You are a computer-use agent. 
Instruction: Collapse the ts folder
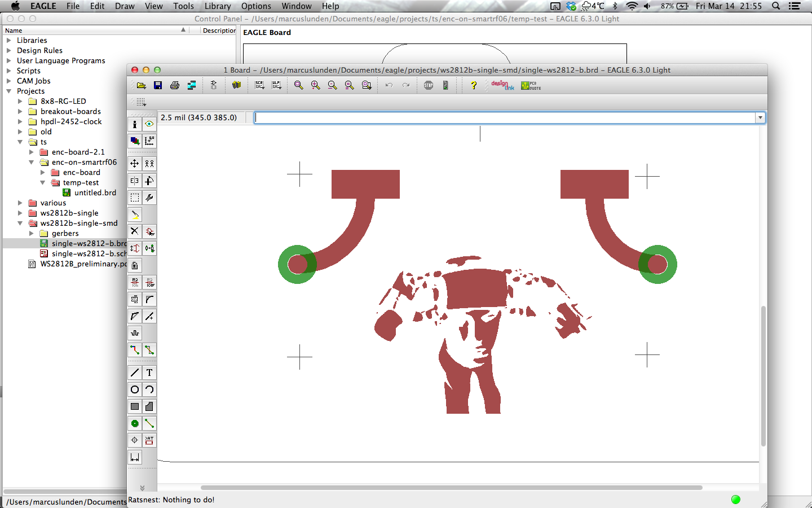click(x=20, y=142)
